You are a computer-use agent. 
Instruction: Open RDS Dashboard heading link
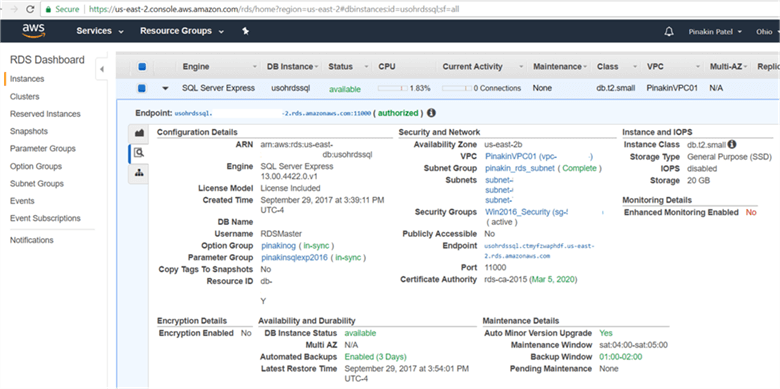(47, 60)
